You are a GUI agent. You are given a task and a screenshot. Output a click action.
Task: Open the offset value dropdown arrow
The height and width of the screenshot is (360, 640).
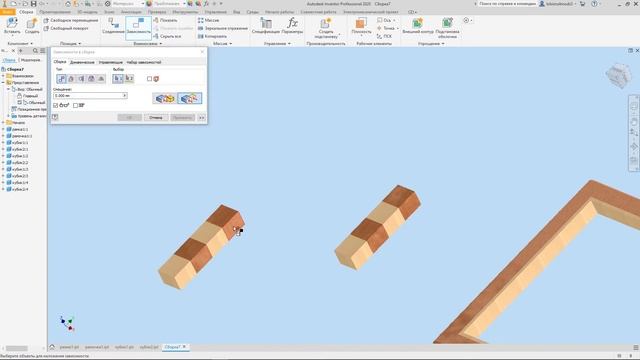(x=124, y=96)
